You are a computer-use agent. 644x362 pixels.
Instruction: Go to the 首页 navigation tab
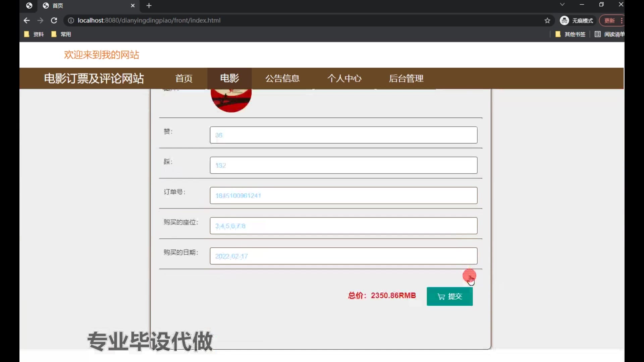(184, 78)
